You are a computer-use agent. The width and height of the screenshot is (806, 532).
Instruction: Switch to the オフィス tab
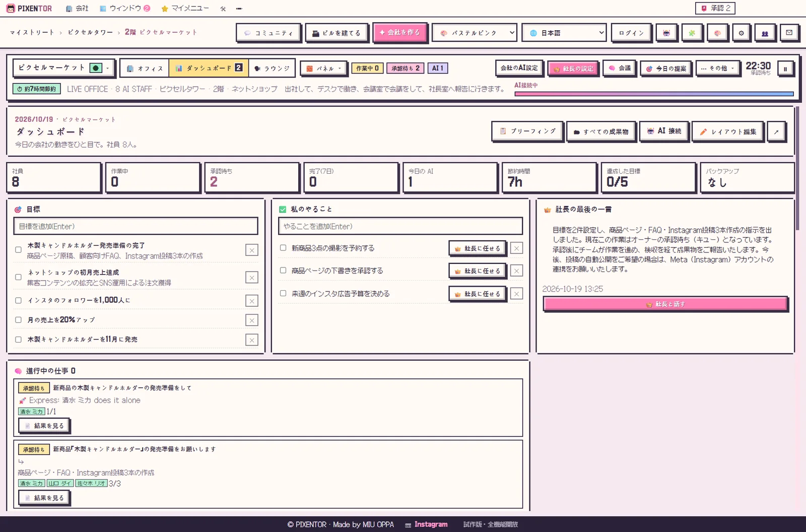click(145, 69)
